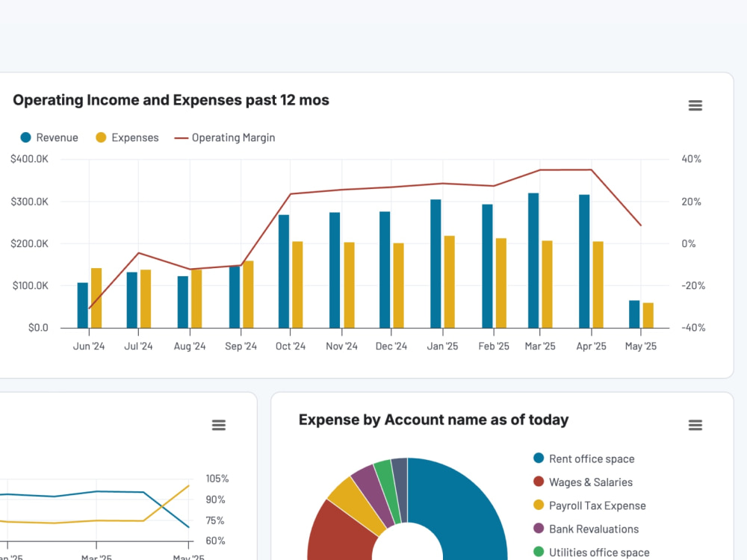Click the 'May '25' axis label of top chart
Screen dimensions: 747x560
(x=641, y=346)
